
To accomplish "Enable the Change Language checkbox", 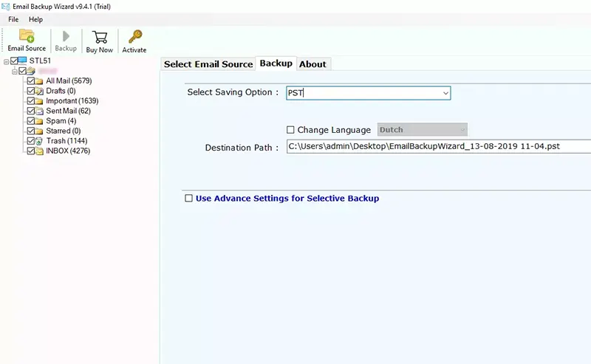I will coord(290,130).
